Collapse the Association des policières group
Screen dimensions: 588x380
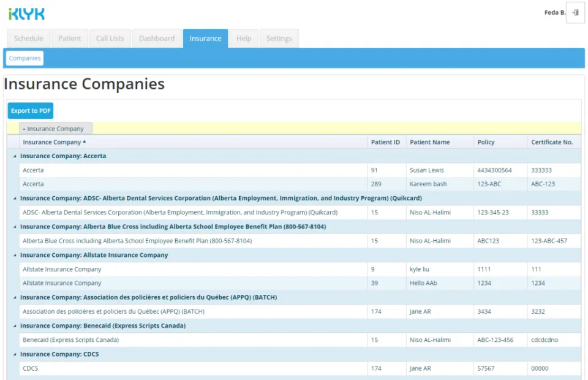click(15, 297)
